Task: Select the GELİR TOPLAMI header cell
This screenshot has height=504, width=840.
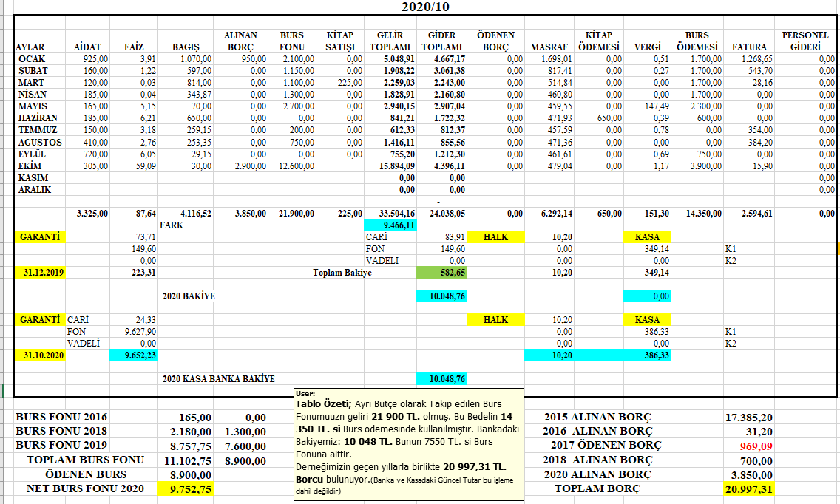Action: pos(390,41)
